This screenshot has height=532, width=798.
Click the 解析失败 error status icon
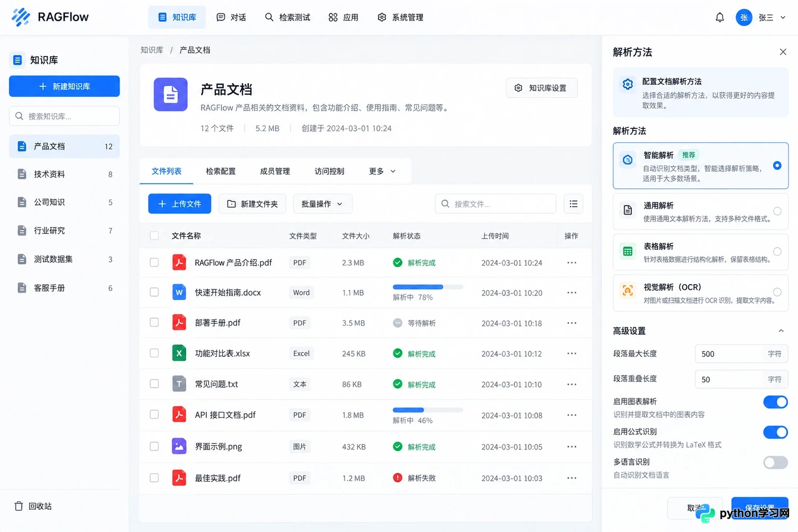click(397, 478)
